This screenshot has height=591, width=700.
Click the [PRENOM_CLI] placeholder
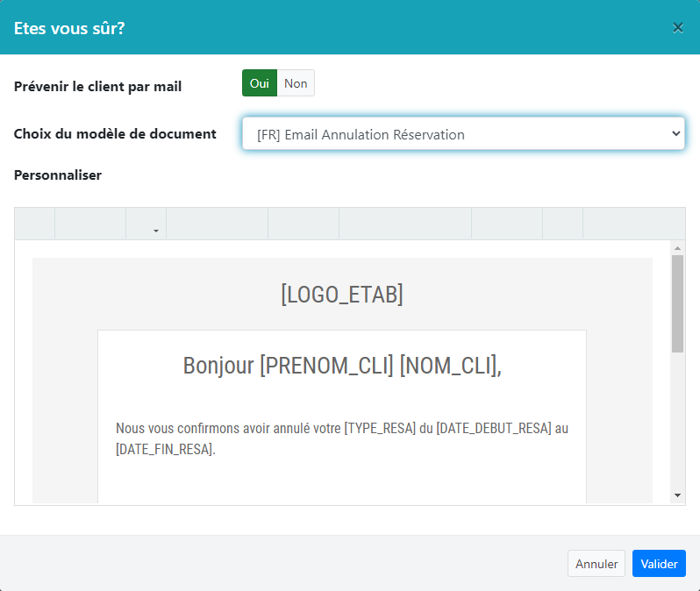(x=326, y=366)
